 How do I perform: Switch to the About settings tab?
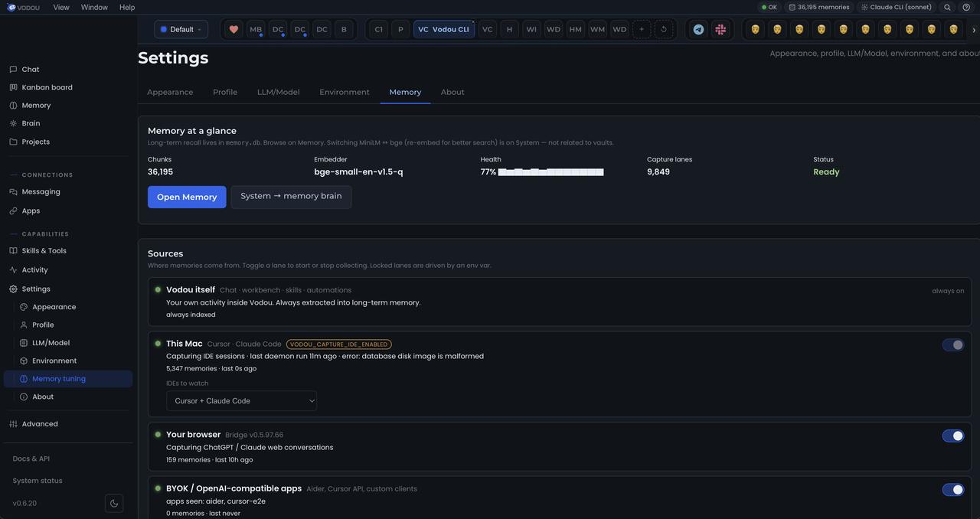tap(452, 92)
